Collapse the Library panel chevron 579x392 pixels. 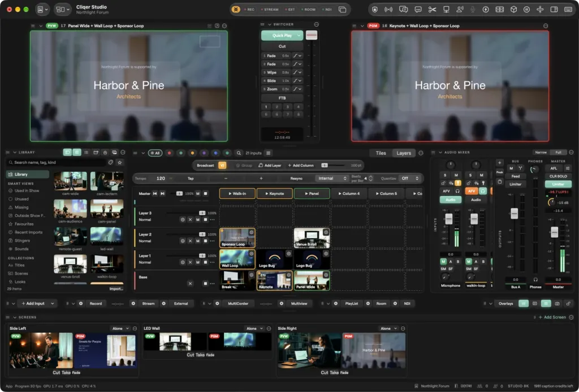tap(15, 153)
